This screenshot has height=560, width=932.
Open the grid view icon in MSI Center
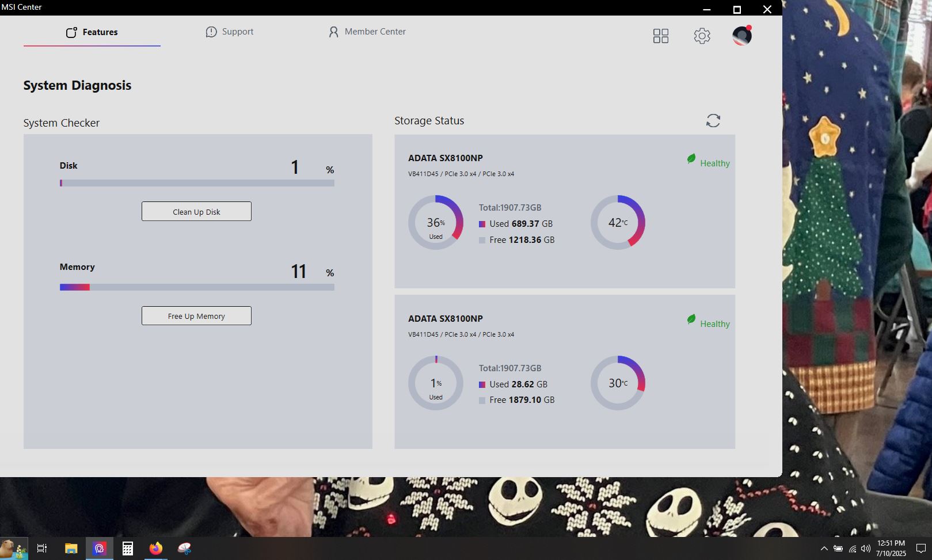pyautogui.click(x=660, y=36)
